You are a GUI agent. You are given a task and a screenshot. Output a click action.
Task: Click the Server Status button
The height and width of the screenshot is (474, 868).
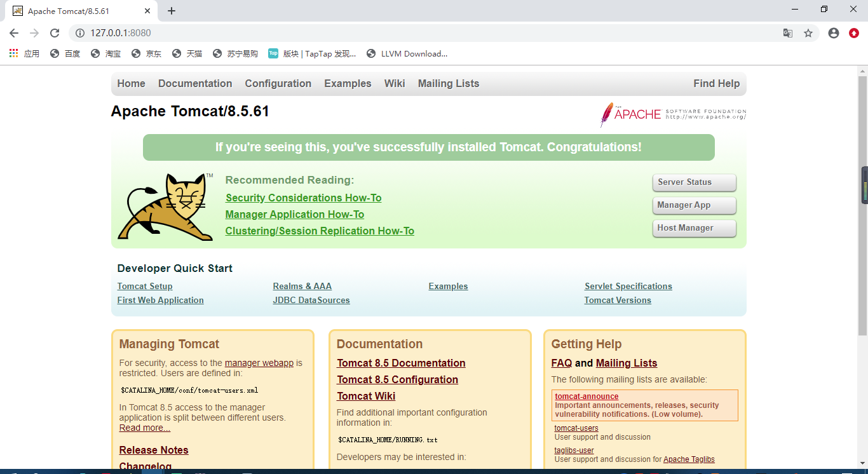pos(695,182)
